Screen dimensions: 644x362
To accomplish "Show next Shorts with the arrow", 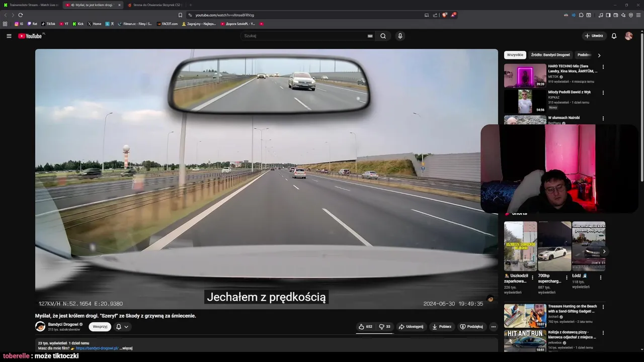I will [604, 251].
